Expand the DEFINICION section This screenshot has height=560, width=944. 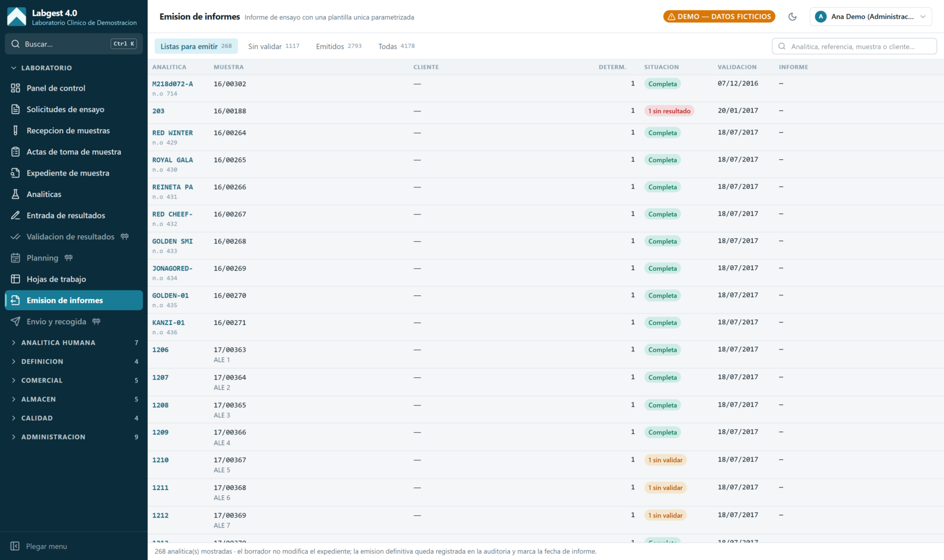click(73, 361)
